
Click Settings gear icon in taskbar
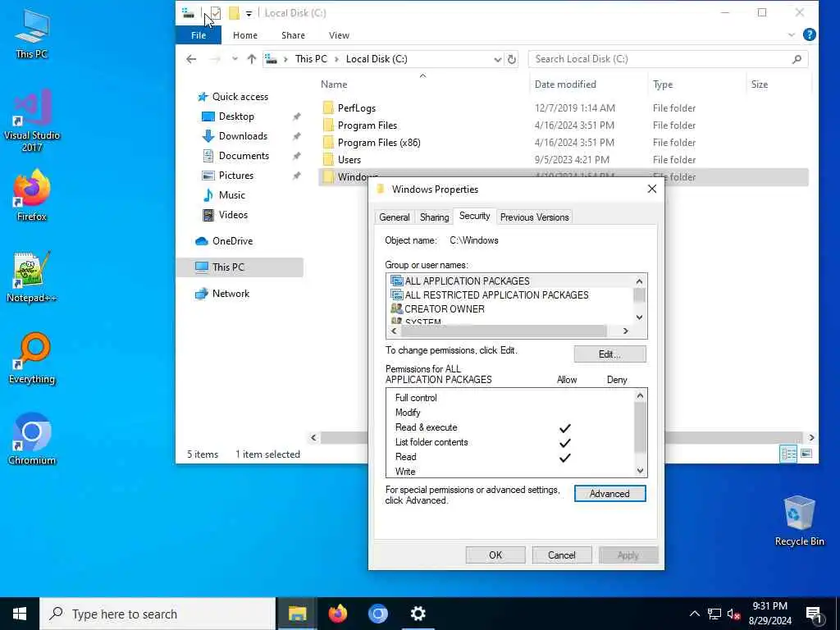pyautogui.click(x=418, y=614)
